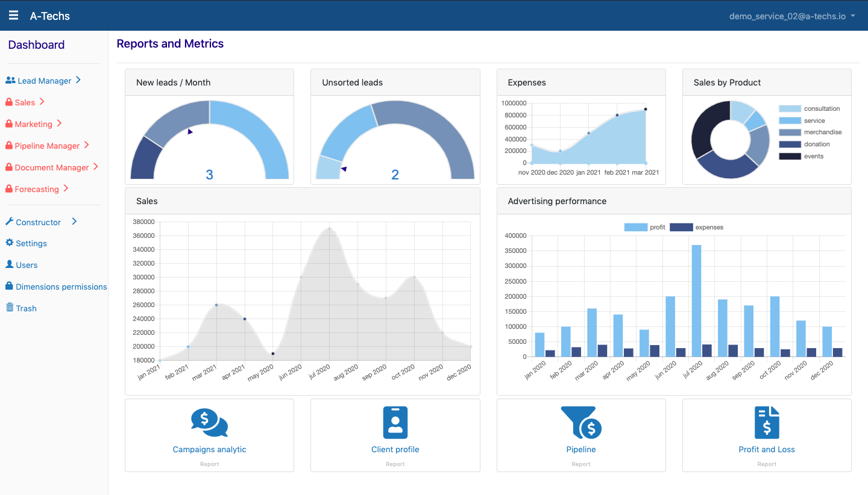The height and width of the screenshot is (495, 868).
Task: Click the Client profile badge icon
Action: pos(395,422)
